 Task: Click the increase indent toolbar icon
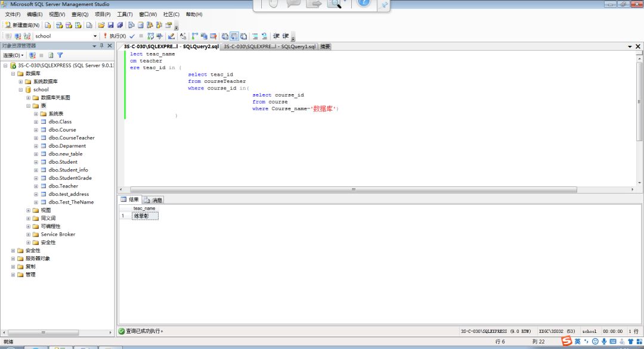click(286, 36)
